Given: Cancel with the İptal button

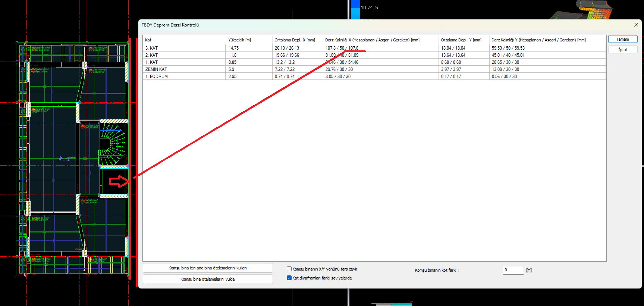Looking at the screenshot, I should (622, 50).
